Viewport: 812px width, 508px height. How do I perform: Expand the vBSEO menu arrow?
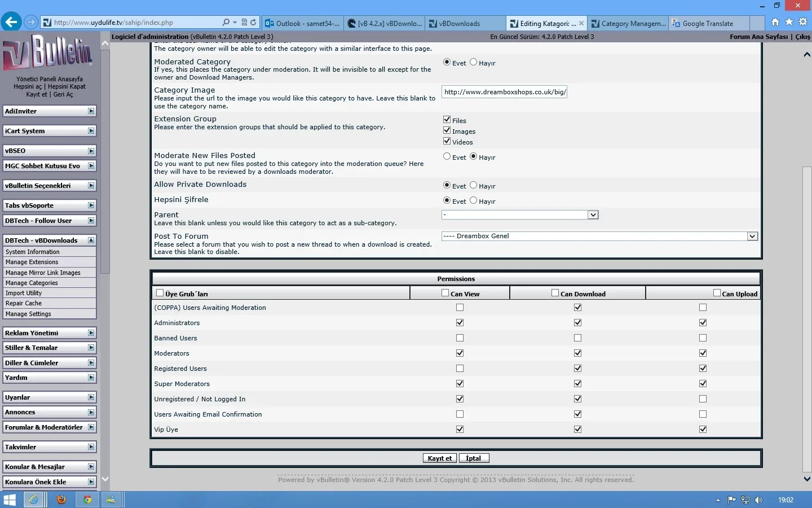(x=91, y=151)
